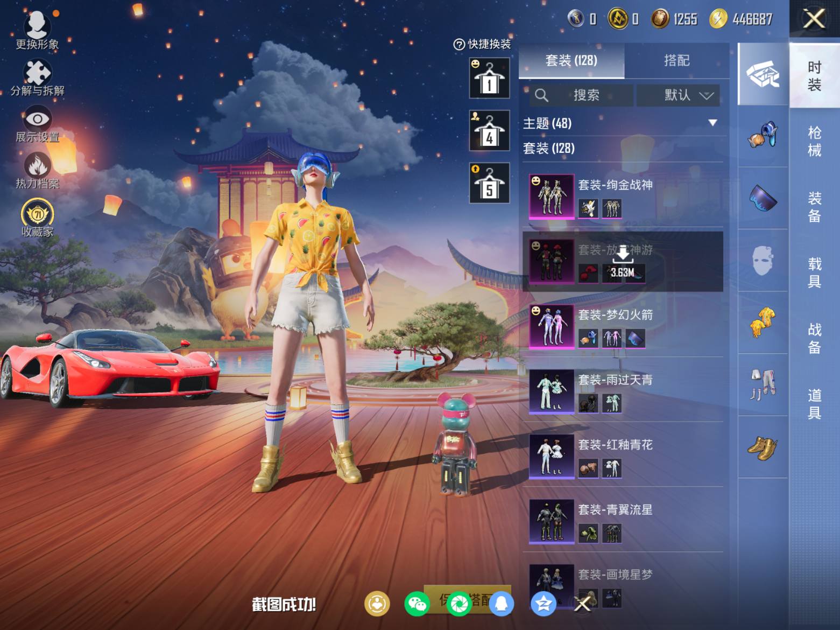Choose the yellow shirt tops category icon
The image size is (840, 630).
click(763, 323)
